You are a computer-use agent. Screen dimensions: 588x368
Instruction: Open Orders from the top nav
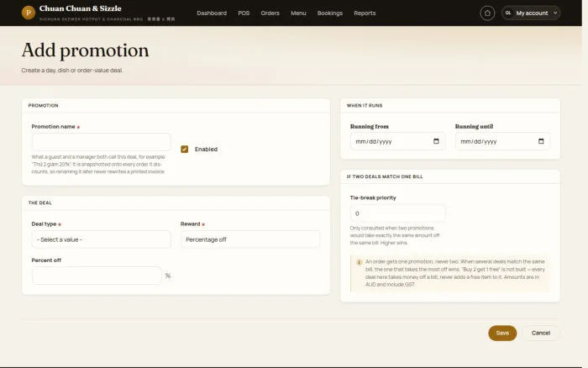coord(270,13)
